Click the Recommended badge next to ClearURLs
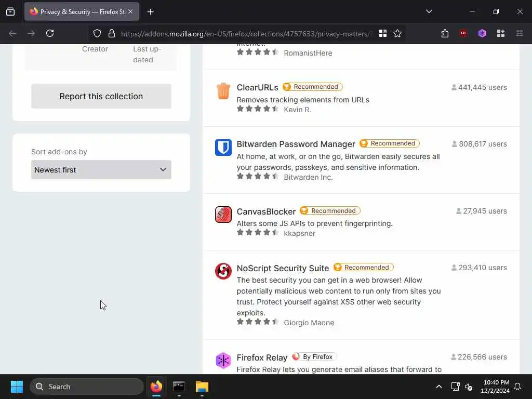 pyautogui.click(x=312, y=87)
